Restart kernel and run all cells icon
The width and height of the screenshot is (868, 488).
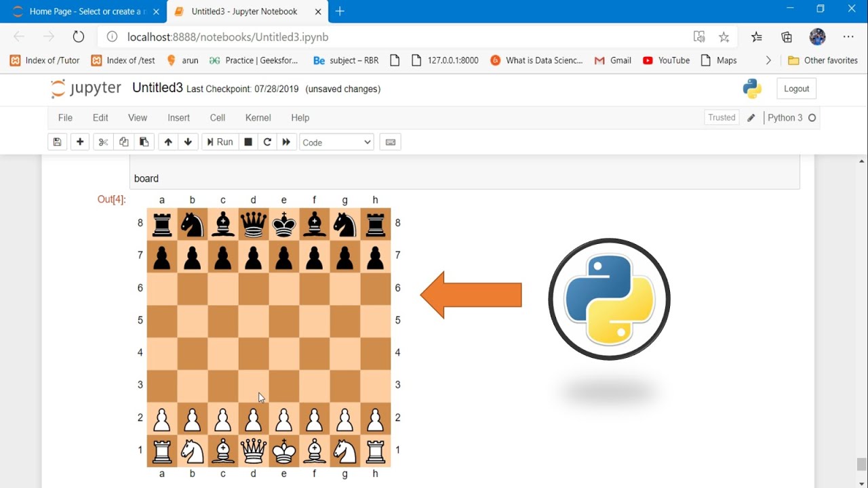pos(286,142)
